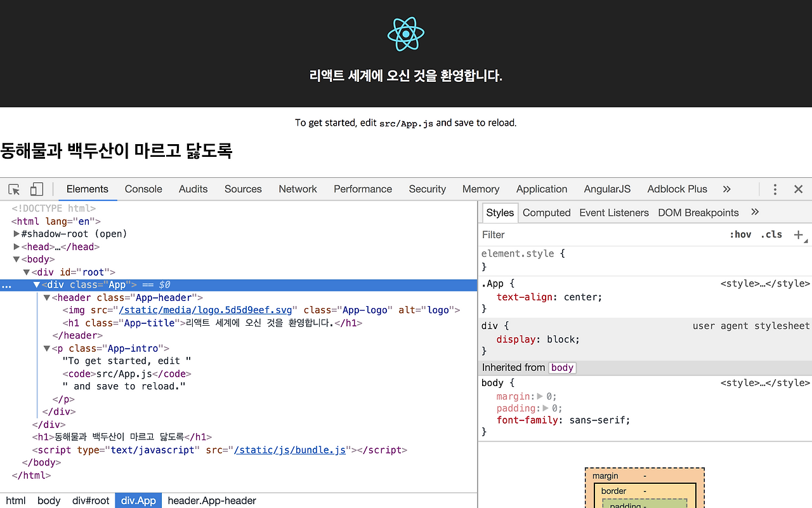This screenshot has width=812, height=508.
Task: Expand the #shadow-root (open) node
Action: tap(16, 234)
